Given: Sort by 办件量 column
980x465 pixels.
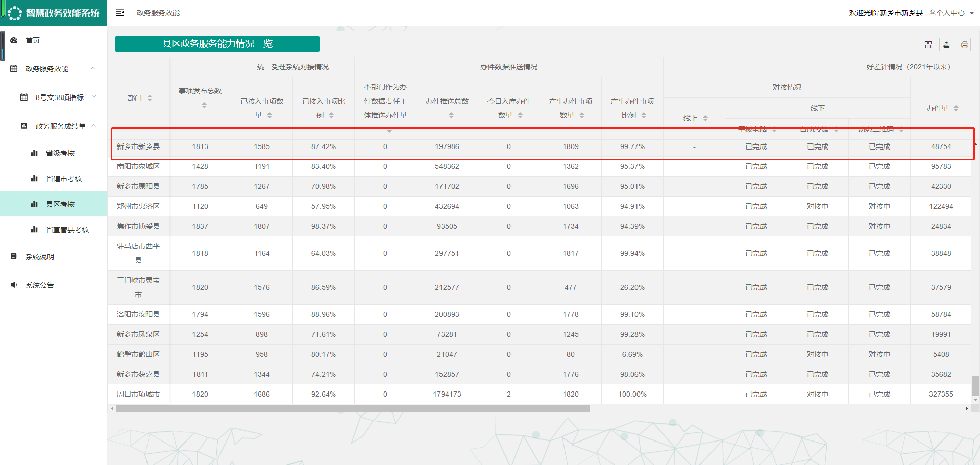Looking at the screenshot, I should click(x=956, y=108).
